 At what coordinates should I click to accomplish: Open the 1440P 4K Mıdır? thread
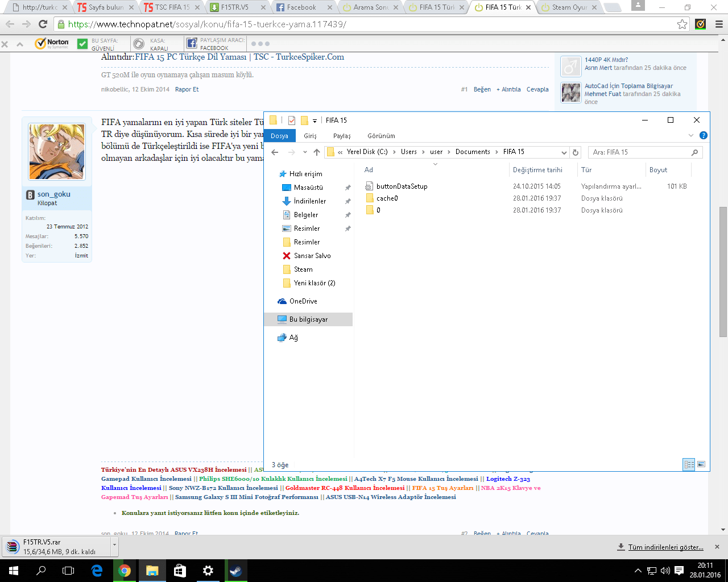(x=606, y=60)
